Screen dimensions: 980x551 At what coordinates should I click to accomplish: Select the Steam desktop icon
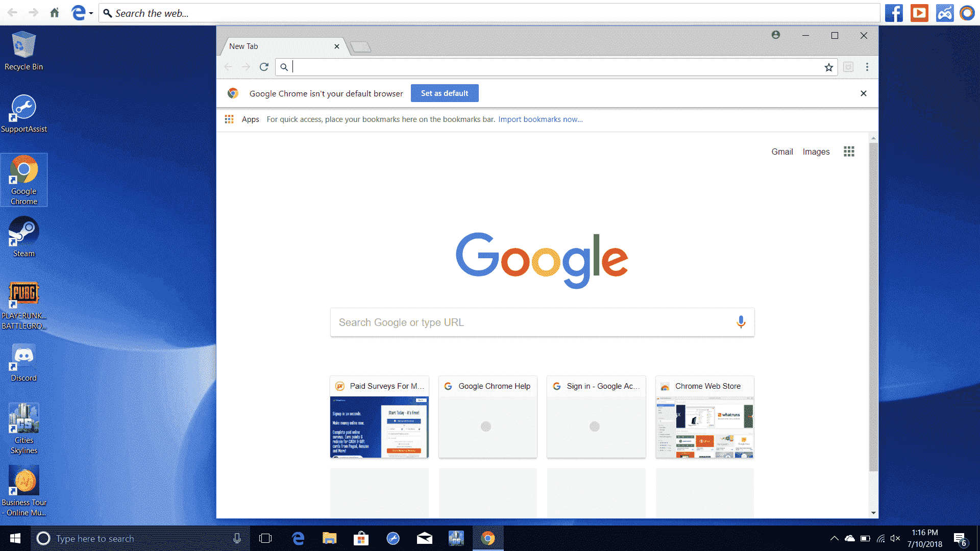tap(23, 237)
